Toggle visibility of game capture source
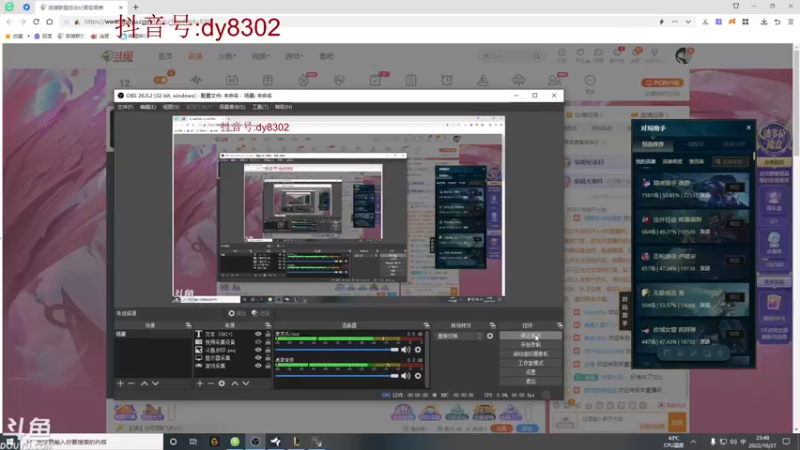This screenshot has width=800, height=450. point(258,365)
